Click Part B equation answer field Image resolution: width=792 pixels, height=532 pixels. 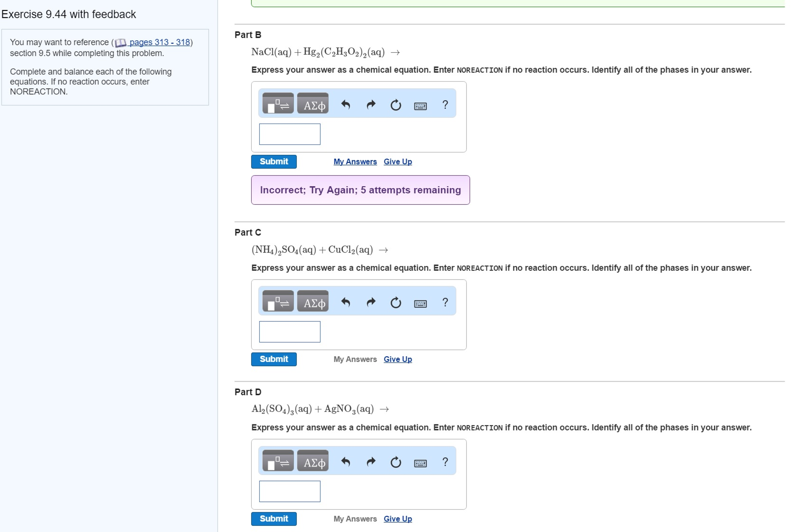click(x=290, y=134)
